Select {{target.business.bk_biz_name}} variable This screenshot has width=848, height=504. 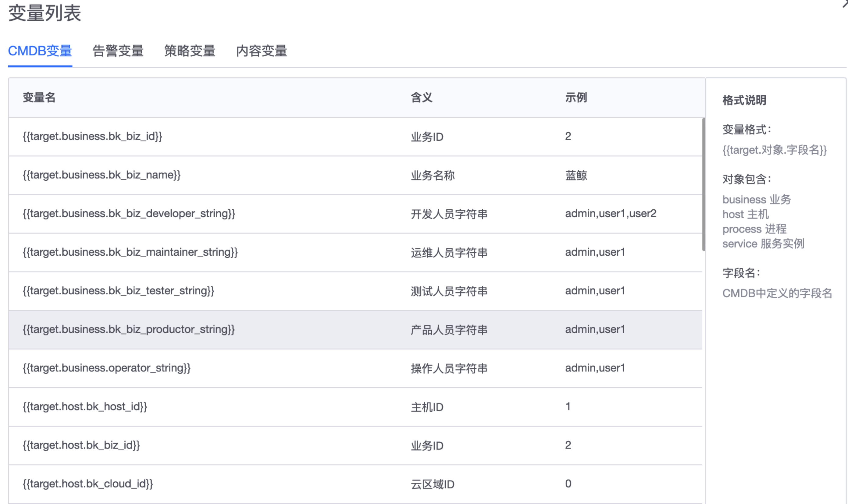(102, 175)
